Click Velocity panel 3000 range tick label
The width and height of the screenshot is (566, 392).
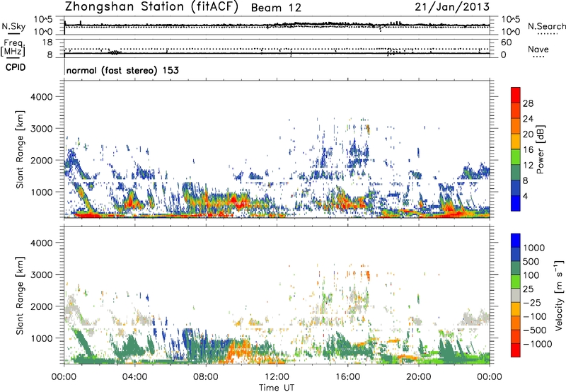(x=41, y=275)
